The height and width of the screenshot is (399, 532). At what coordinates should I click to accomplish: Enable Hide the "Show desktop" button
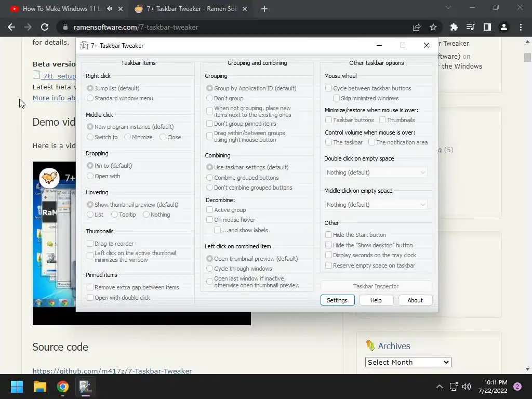click(369, 245)
